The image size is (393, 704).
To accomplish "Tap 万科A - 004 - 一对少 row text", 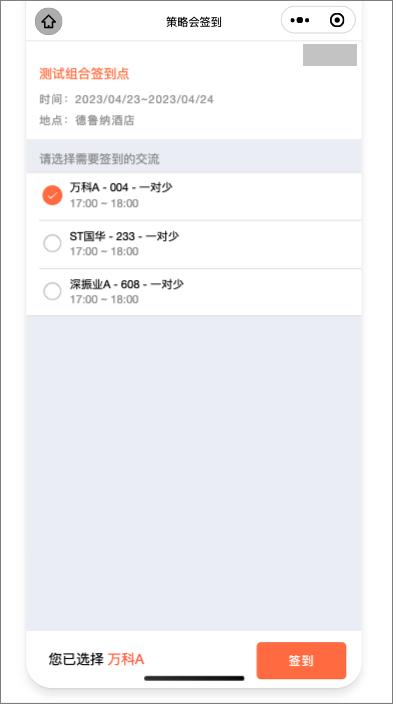I will tap(121, 188).
